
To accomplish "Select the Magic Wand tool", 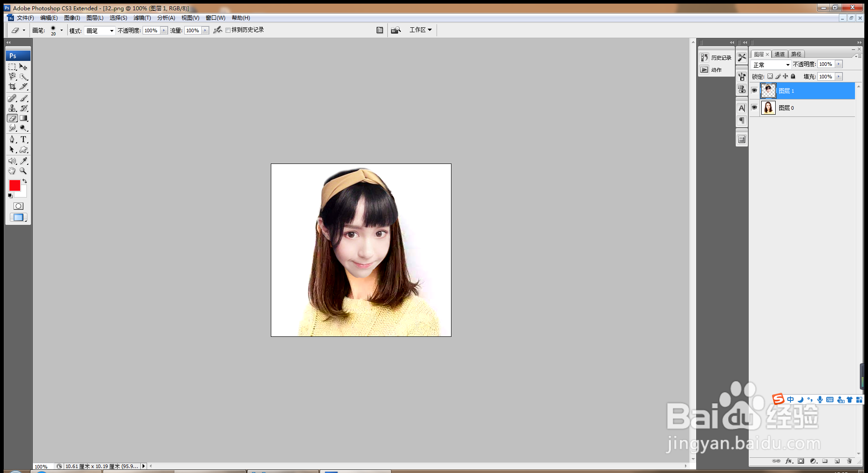I will 24,77.
